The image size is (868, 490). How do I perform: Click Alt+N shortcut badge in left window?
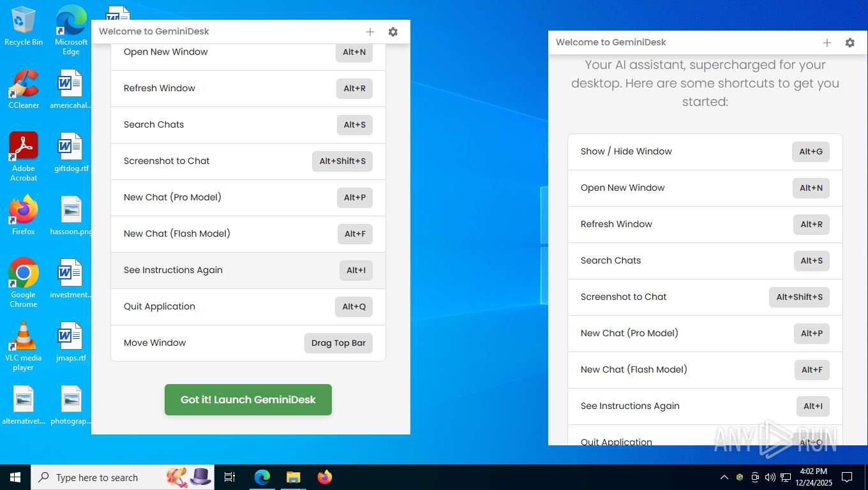pos(354,52)
